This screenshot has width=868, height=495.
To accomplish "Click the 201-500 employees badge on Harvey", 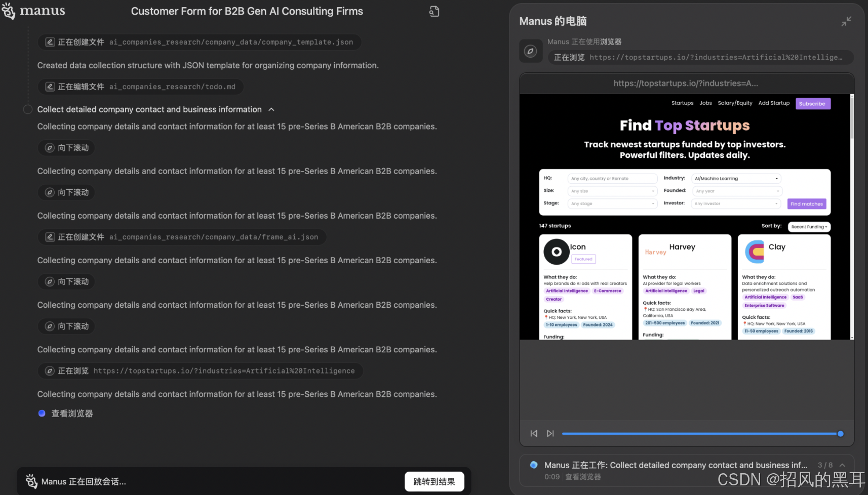I will pyautogui.click(x=664, y=323).
